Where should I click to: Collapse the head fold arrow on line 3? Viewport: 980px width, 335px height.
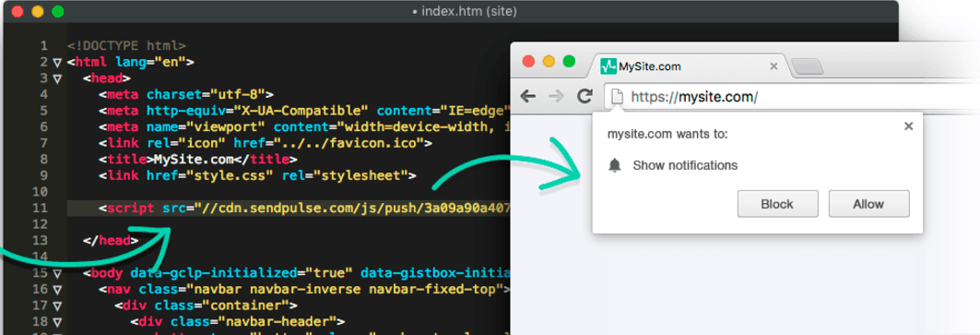[57, 78]
